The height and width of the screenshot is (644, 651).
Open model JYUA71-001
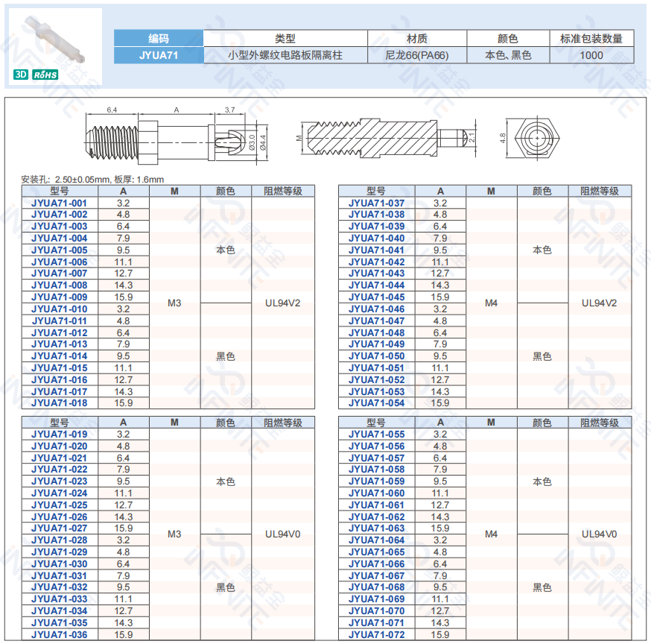tap(59, 203)
